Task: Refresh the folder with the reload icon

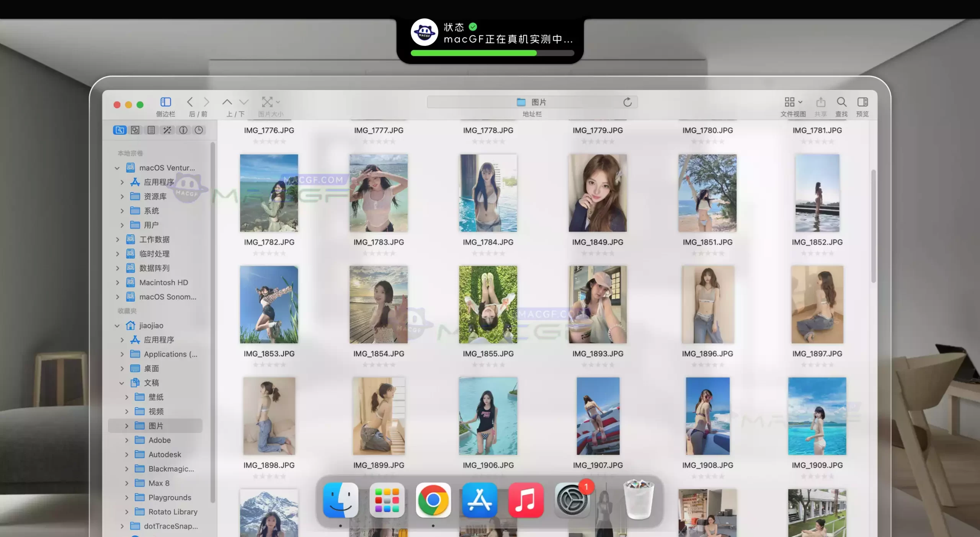Action: pyautogui.click(x=627, y=102)
